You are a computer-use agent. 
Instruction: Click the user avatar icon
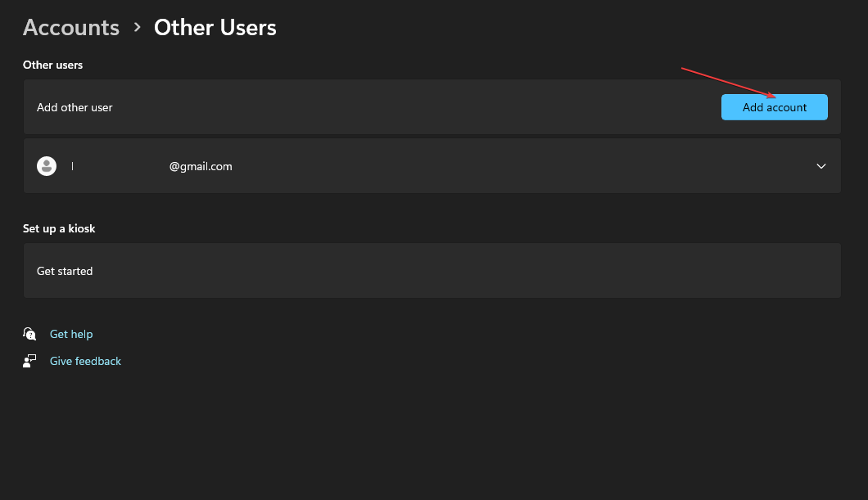[47, 166]
